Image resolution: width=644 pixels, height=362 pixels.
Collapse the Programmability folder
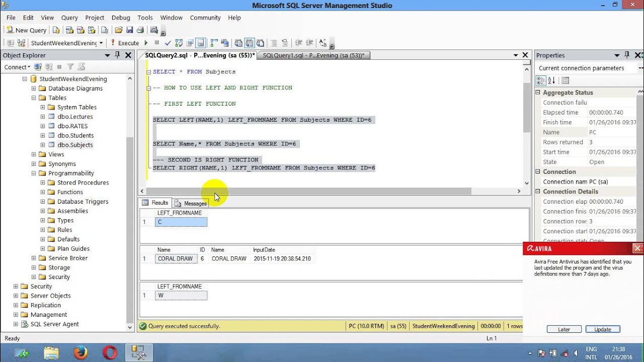click(x=34, y=173)
